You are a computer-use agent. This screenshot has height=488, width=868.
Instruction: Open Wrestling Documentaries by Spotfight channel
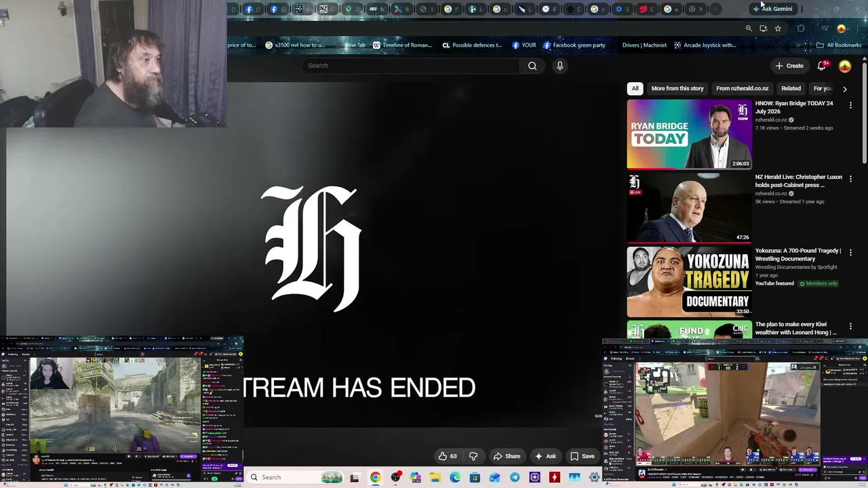coord(796,267)
